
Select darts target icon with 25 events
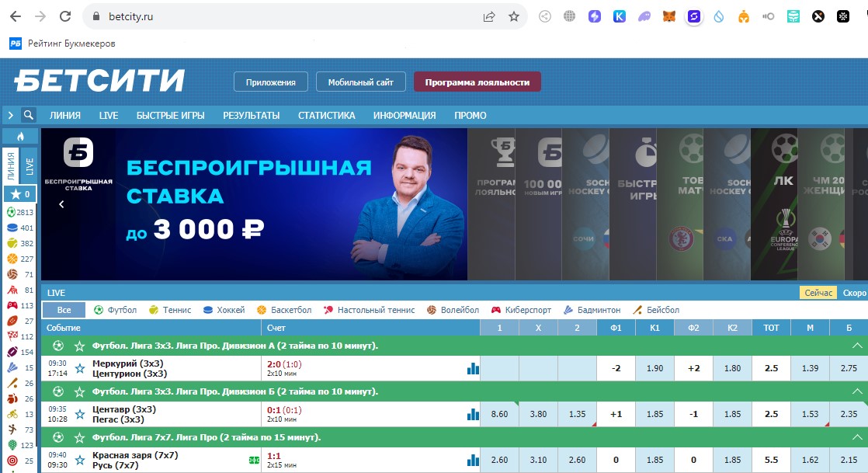[20, 461]
